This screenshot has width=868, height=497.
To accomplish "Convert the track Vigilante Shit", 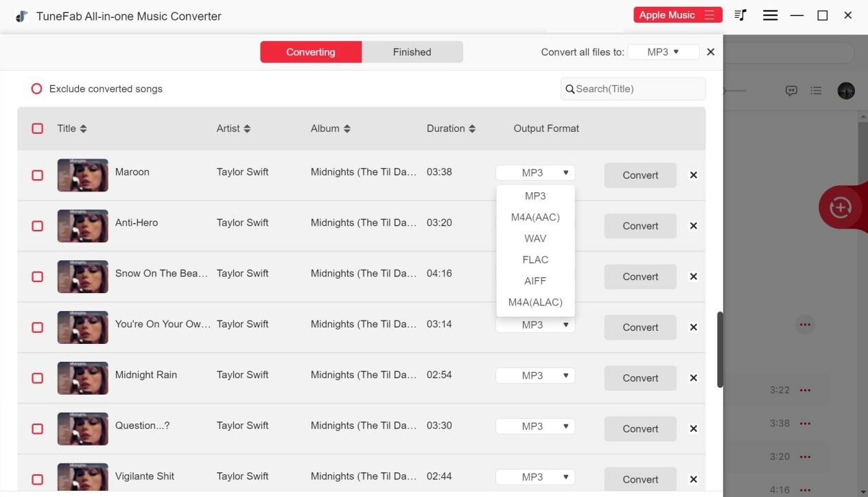I will pos(639,479).
